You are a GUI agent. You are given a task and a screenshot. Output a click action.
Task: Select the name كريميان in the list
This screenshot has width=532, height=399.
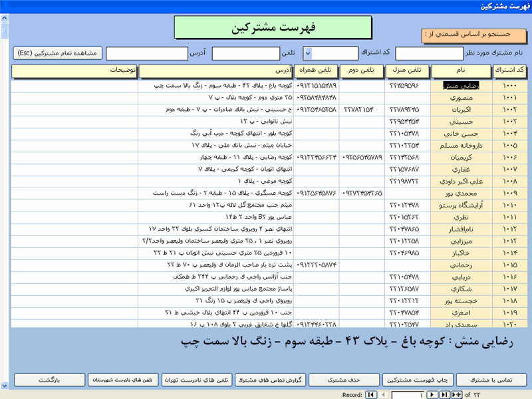coord(461,158)
